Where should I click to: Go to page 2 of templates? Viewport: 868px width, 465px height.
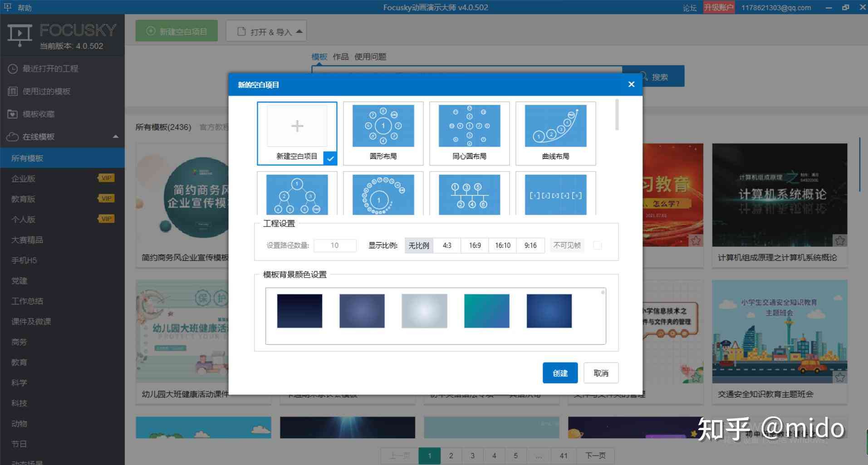point(451,455)
